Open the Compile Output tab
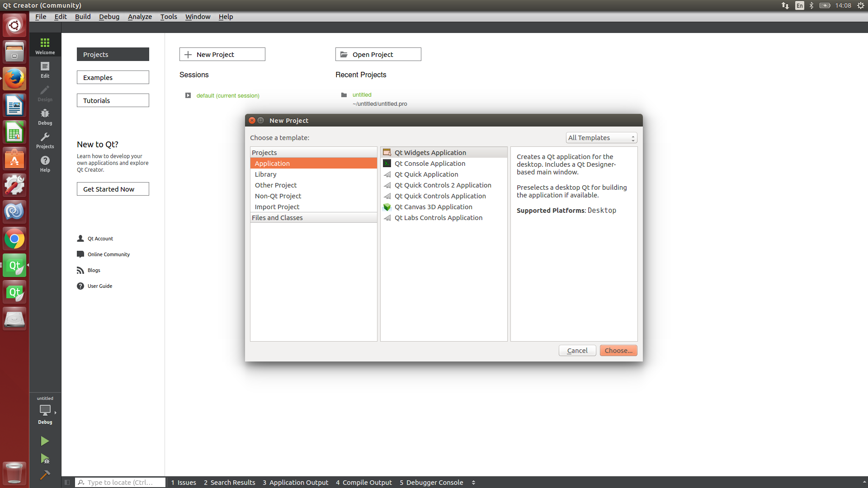This screenshot has width=868, height=488. 363,482
